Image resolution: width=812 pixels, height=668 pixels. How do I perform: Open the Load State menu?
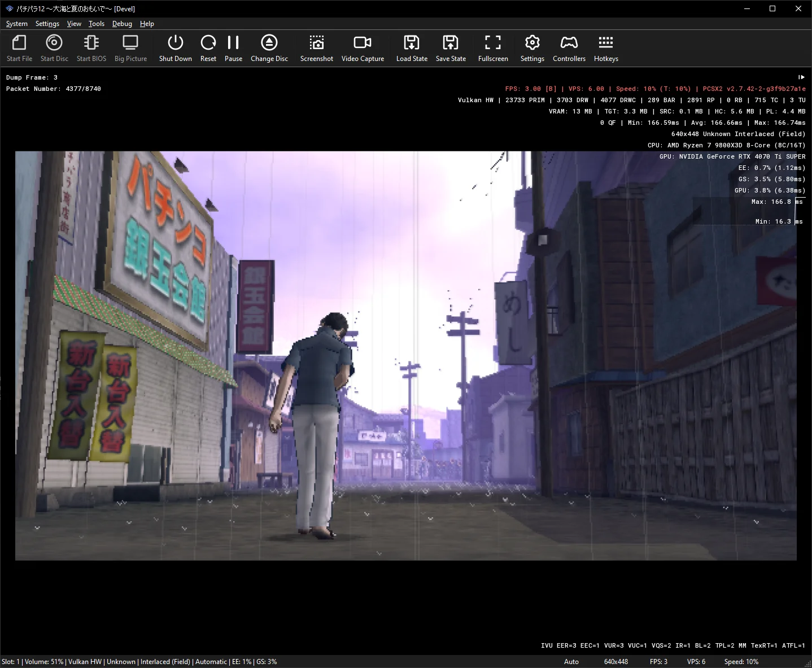(x=412, y=48)
